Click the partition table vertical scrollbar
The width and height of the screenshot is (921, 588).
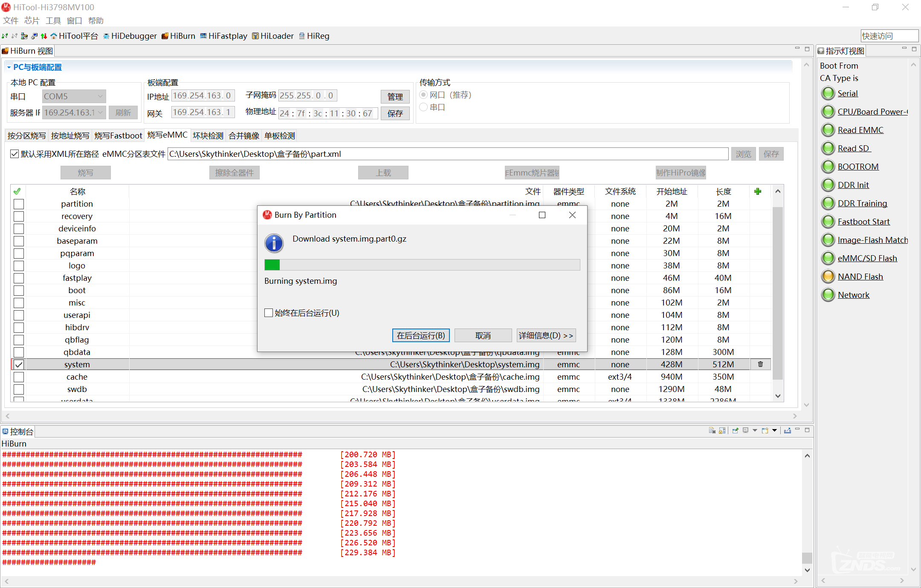coord(778,293)
